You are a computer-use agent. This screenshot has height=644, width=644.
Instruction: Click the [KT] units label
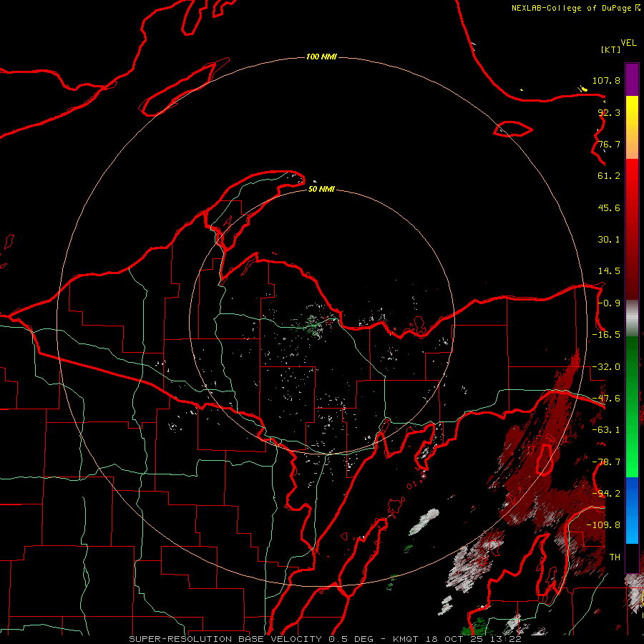611,49
